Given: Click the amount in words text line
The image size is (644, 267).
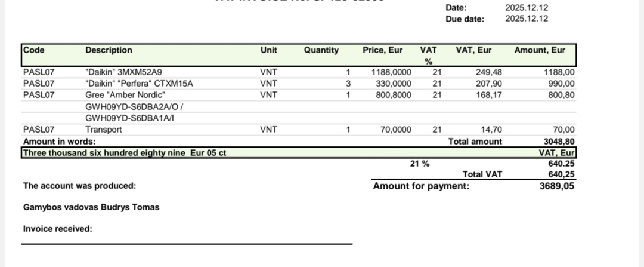Looking at the screenshot, I should (x=124, y=153).
